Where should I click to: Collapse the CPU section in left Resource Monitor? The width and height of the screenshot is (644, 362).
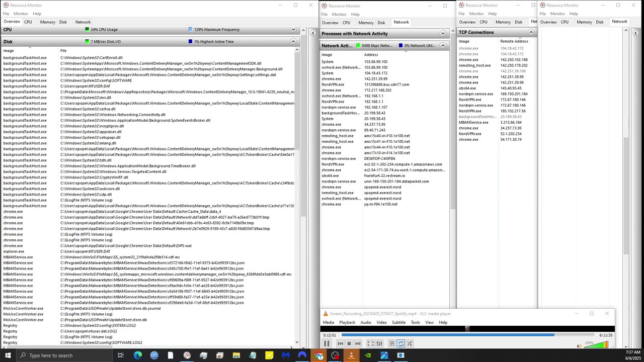293,30
